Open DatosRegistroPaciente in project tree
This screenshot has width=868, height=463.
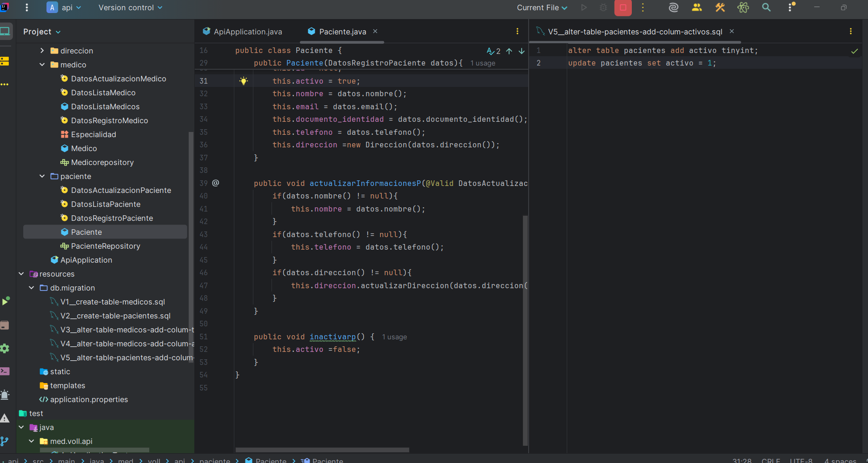(106, 218)
